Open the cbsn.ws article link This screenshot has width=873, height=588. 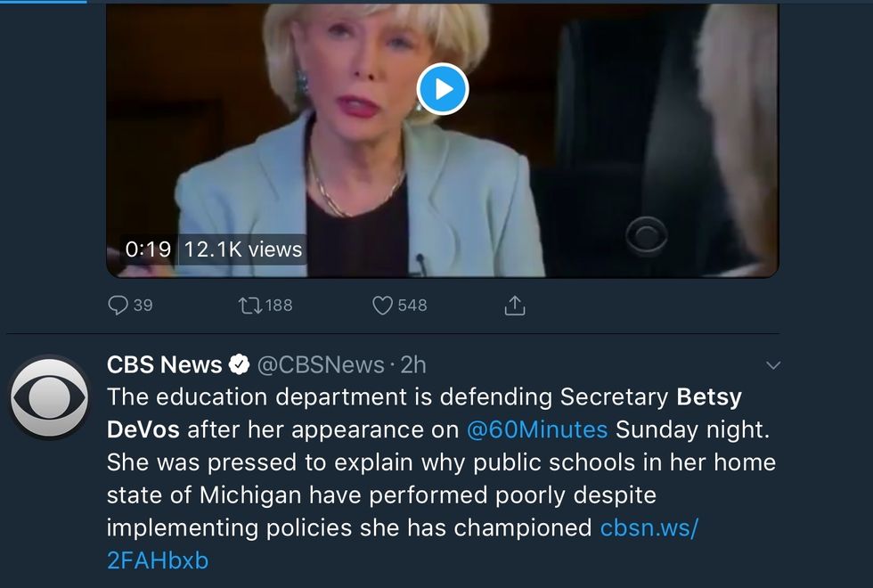(649, 527)
